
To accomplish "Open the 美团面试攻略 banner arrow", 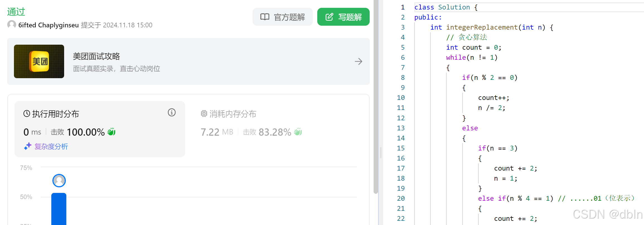I will coord(359,61).
